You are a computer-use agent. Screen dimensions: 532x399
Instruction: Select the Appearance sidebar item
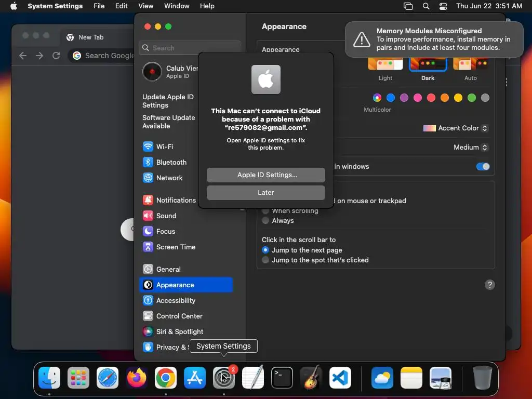coord(186,285)
